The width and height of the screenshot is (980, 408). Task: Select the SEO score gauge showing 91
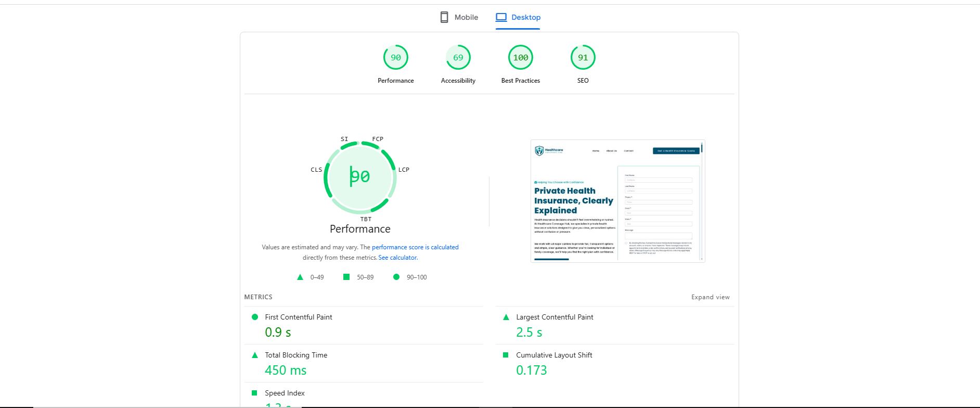click(x=583, y=58)
